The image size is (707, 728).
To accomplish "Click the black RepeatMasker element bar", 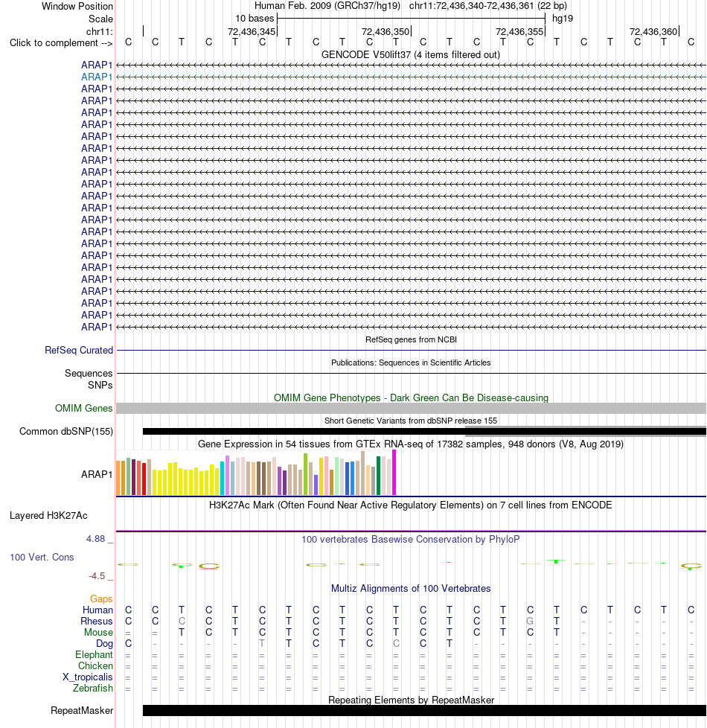I will [424, 710].
